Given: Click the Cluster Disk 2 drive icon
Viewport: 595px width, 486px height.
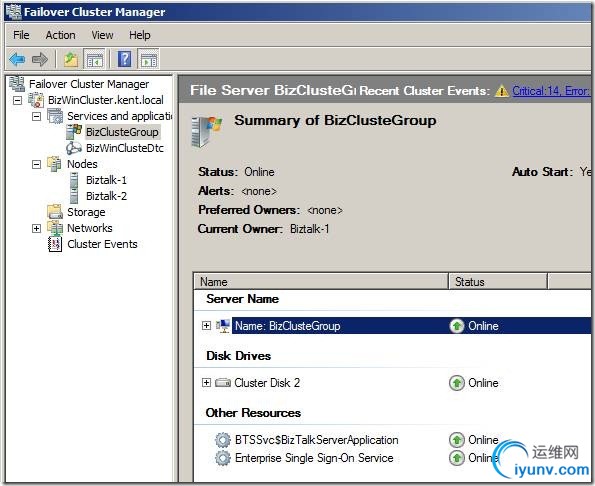Looking at the screenshot, I should point(223,382).
